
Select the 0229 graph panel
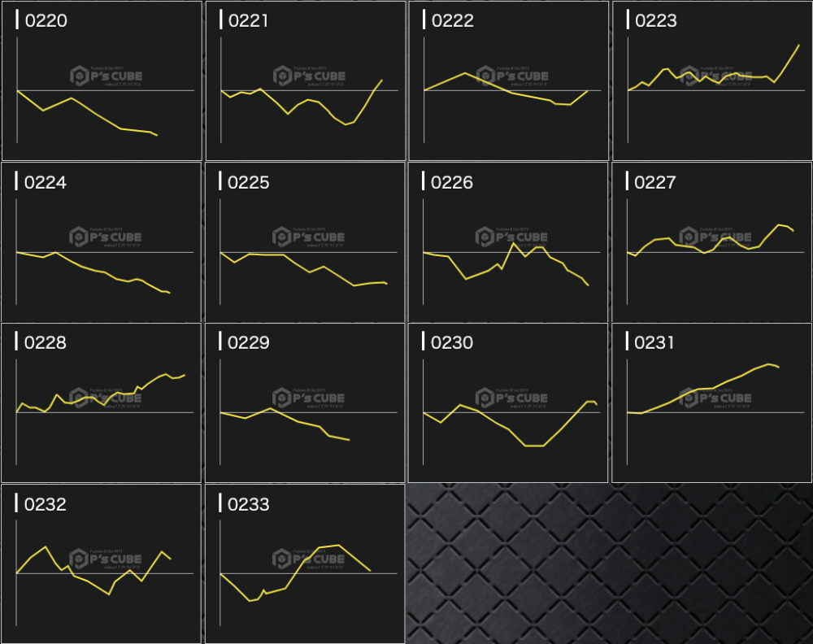[x=305, y=403]
